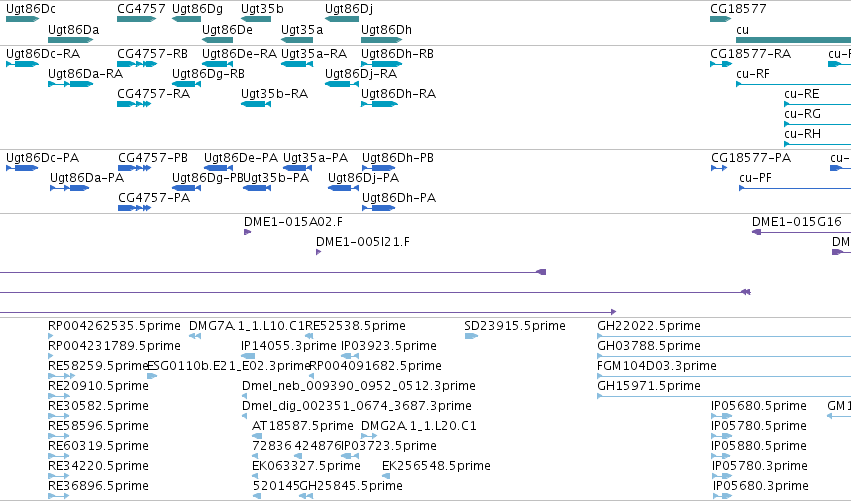The height and width of the screenshot is (501, 851).
Task: Open protein label Ugt86De-PA
Action: (241, 158)
